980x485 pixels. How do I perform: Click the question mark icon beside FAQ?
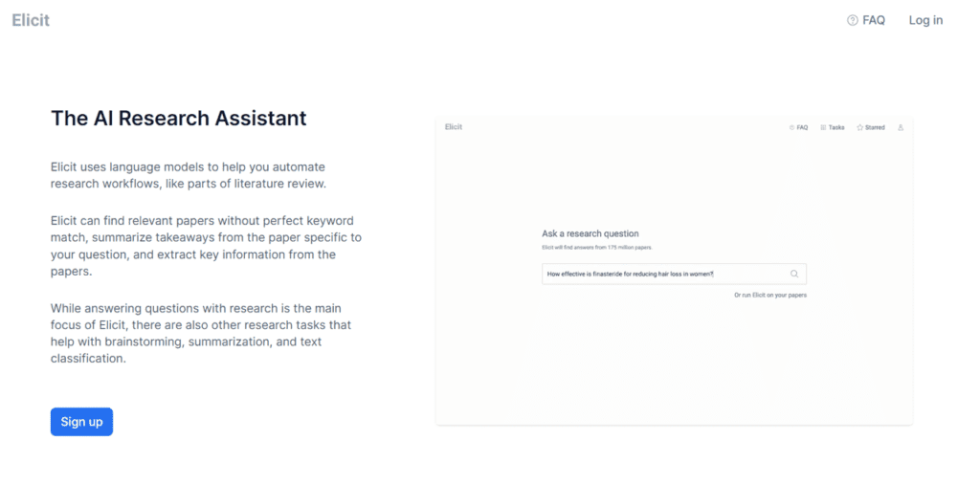pos(852,20)
